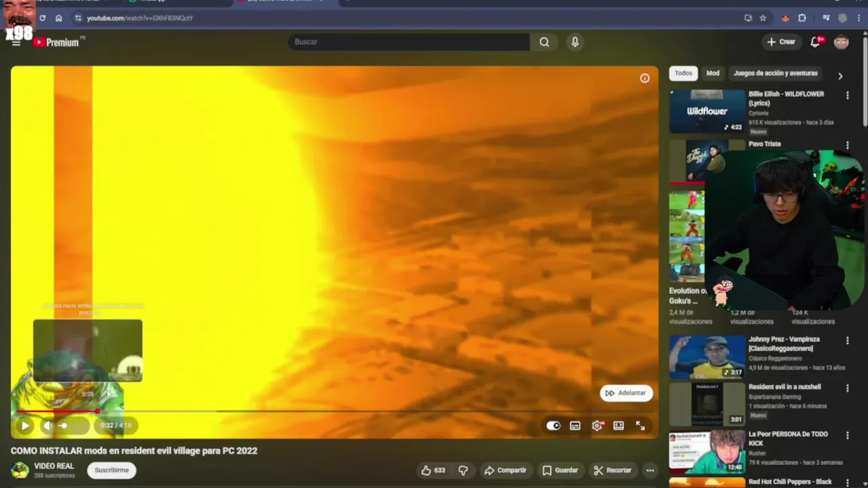Subscribe using the Suscribirme button
Viewport: 868px width, 488px height.
112,470
